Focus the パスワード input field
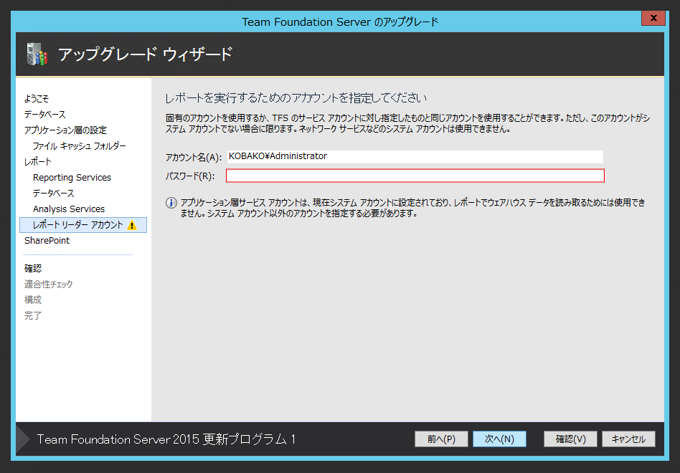This screenshot has height=473, width=680. pyautogui.click(x=415, y=176)
